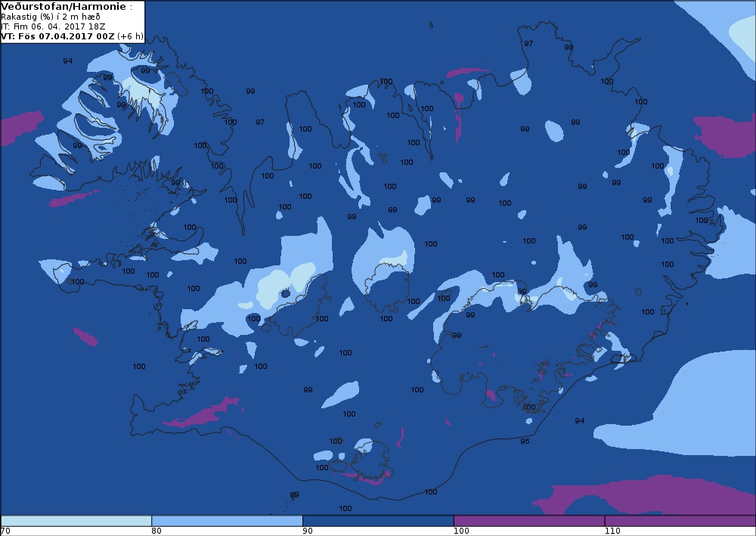Click the humidity value 95 on the map
This screenshot has height=536, width=756.
(525, 441)
